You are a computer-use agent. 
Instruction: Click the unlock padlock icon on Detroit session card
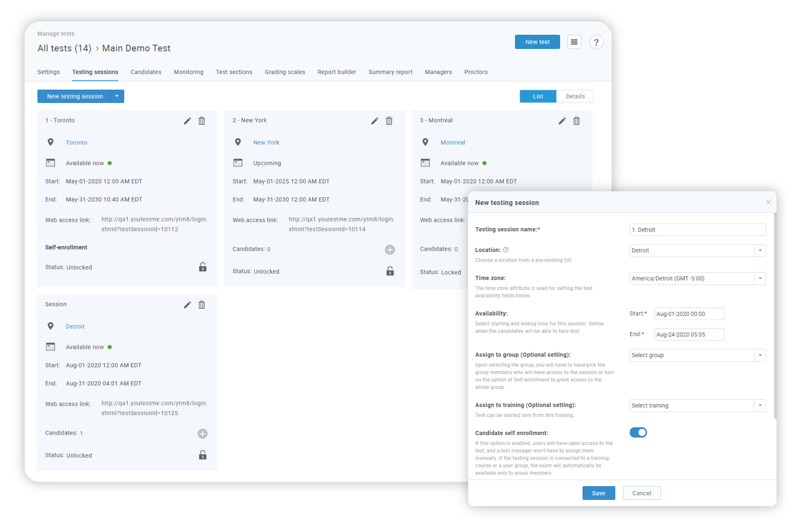[x=203, y=455]
